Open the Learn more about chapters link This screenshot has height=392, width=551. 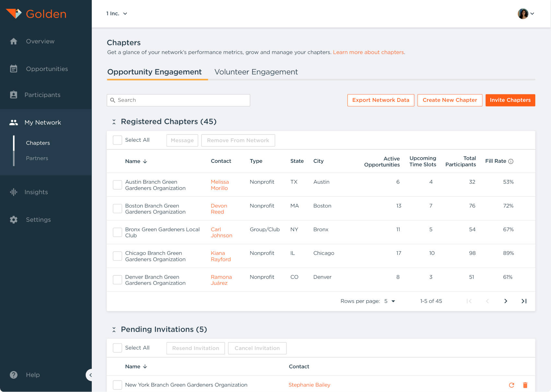pyautogui.click(x=368, y=52)
